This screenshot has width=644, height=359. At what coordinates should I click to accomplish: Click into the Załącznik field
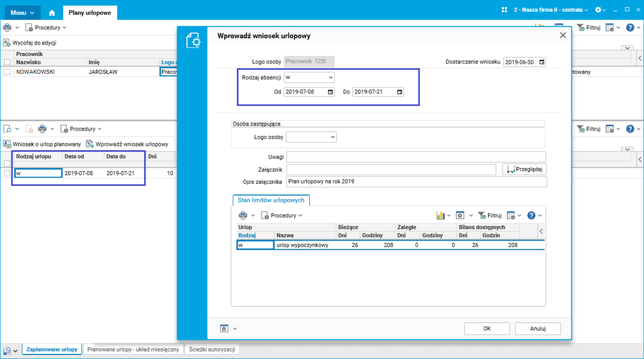click(391, 170)
